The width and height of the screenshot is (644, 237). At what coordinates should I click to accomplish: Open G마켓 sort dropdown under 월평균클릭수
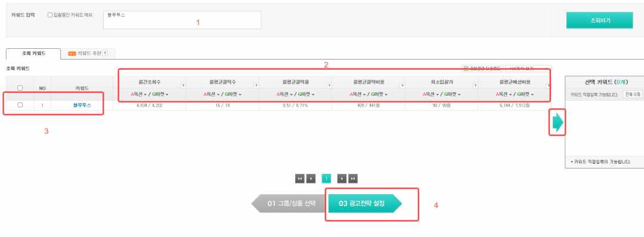(233, 94)
